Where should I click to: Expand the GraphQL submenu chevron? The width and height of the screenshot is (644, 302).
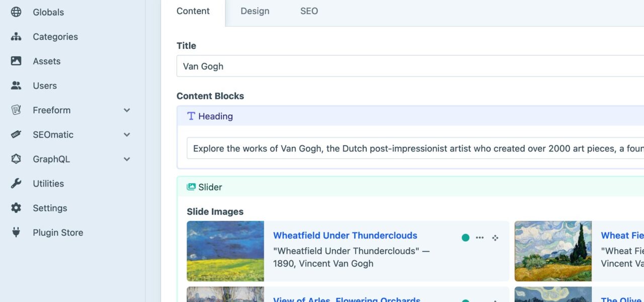pyautogui.click(x=127, y=159)
